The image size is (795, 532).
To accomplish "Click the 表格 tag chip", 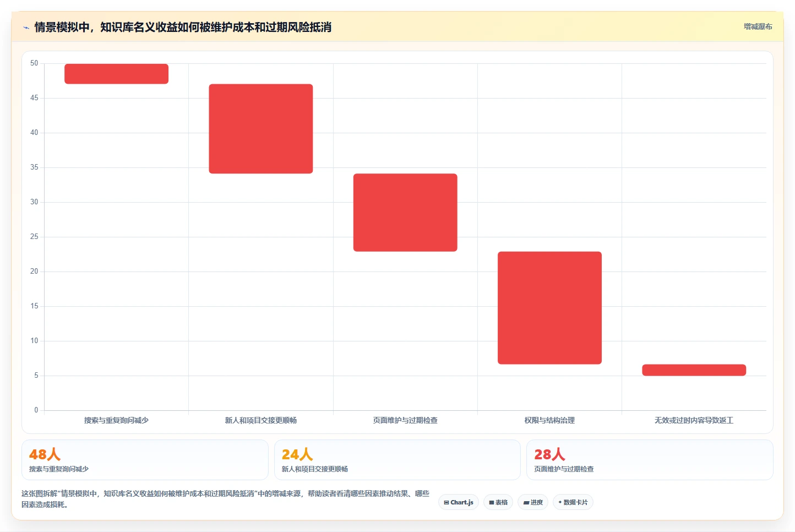I will tap(498, 502).
